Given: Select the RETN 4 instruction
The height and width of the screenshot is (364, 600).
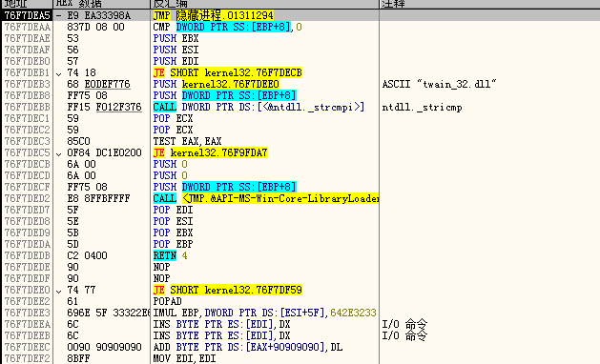Looking at the screenshot, I should (x=171, y=255).
